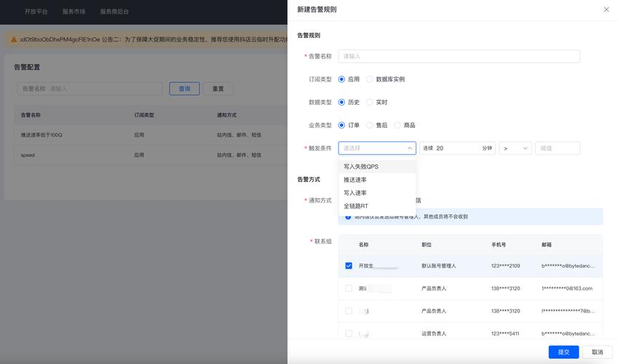
Task: Open the 服务市场 tab in top navigation
Action: coord(74,12)
